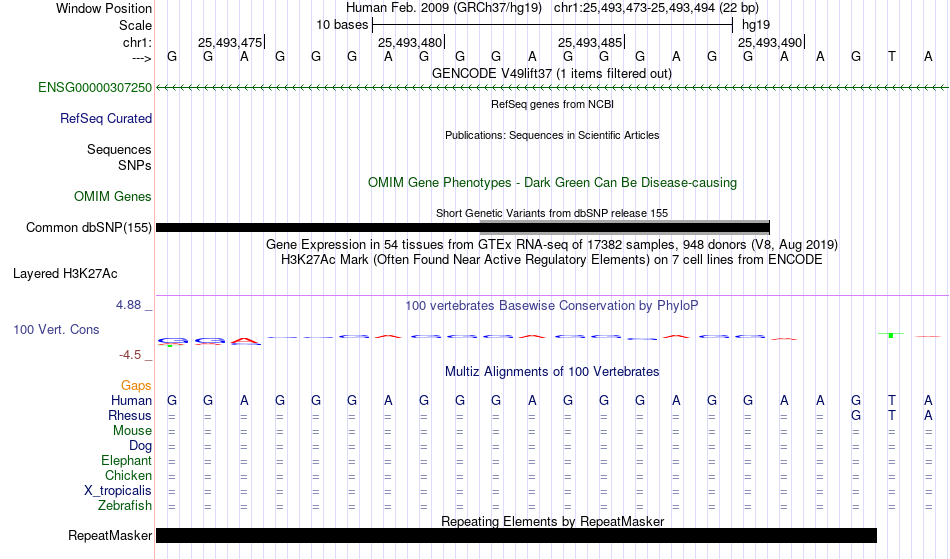Click the A base in the Rhesus row

tap(928, 415)
